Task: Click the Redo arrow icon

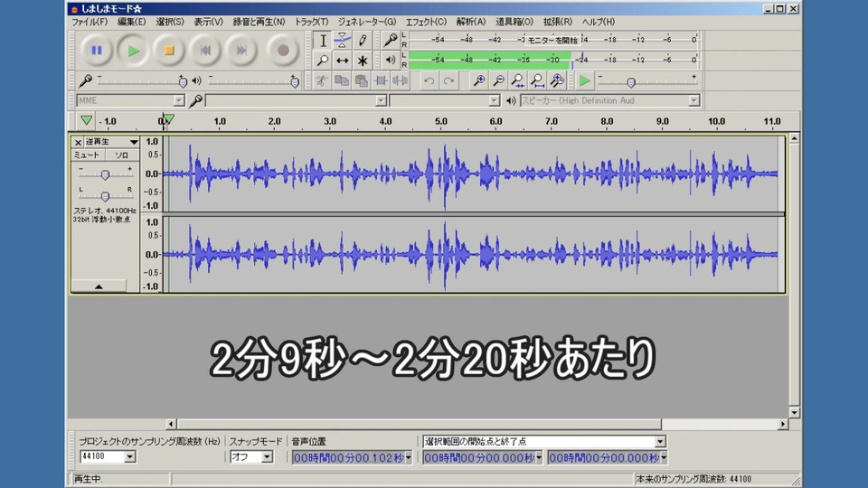Action: 449,80
